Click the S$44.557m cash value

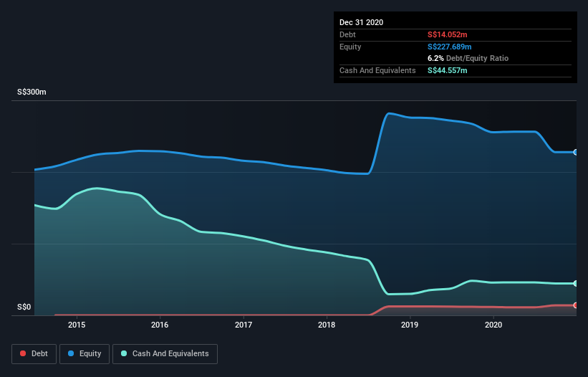pos(448,70)
